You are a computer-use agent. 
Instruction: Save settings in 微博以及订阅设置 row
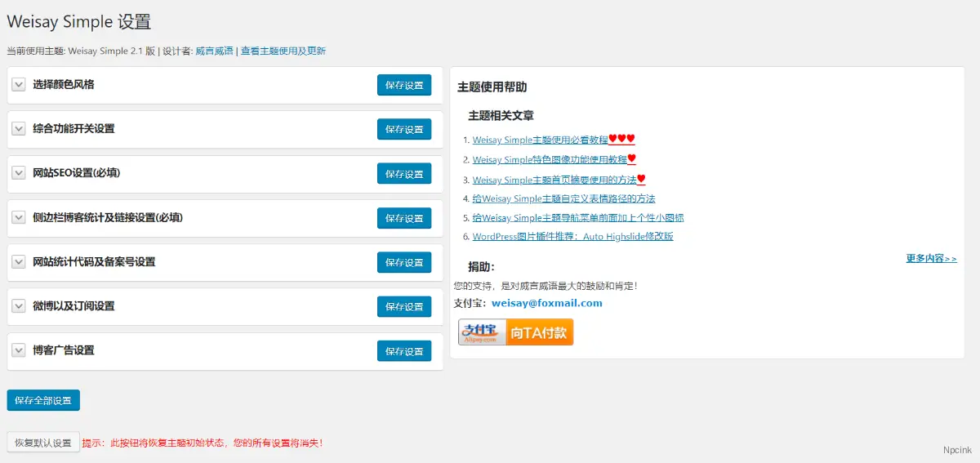click(404, 306)
